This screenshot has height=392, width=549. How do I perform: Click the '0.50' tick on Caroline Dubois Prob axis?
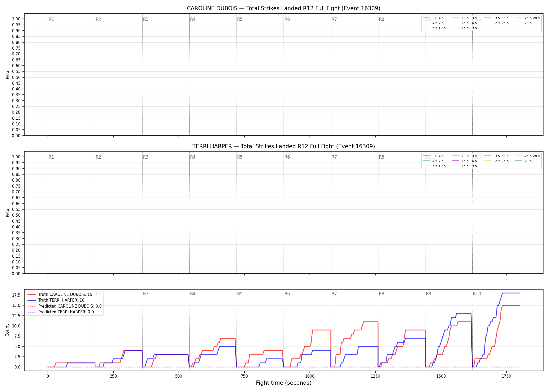tap(16, 77)
